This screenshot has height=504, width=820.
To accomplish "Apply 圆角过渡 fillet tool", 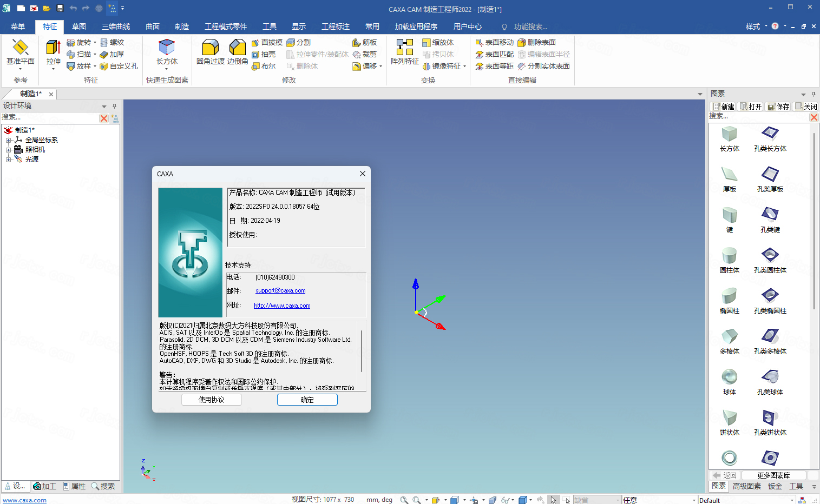I will coord(210,52).
